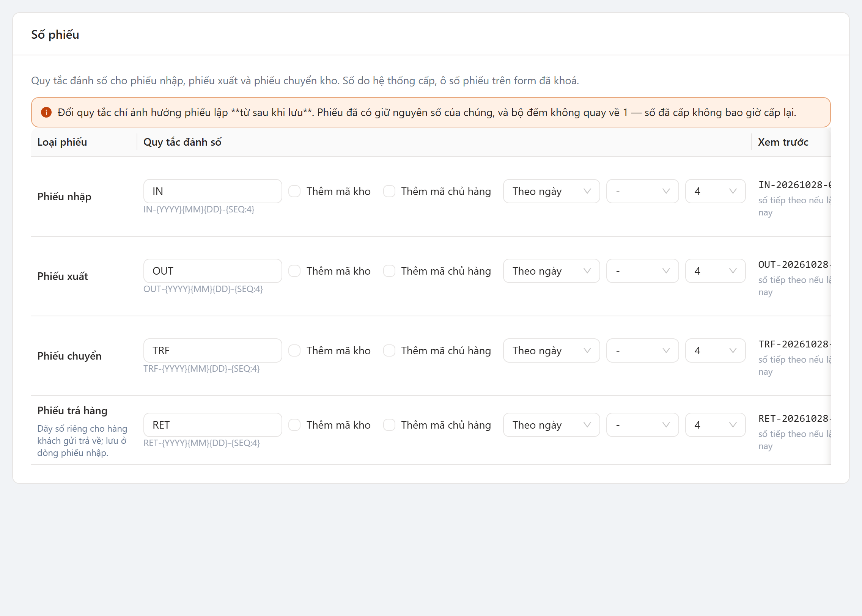Screen dimensions: 862x616
Task: Click the OUT prefix input field
Action: tap(212, 271)
